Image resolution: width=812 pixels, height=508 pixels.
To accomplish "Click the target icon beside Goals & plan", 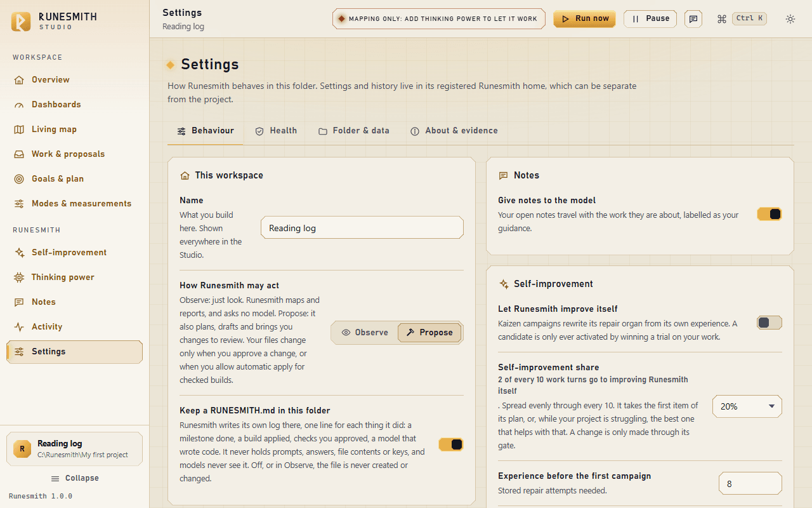I will (19, 179).
